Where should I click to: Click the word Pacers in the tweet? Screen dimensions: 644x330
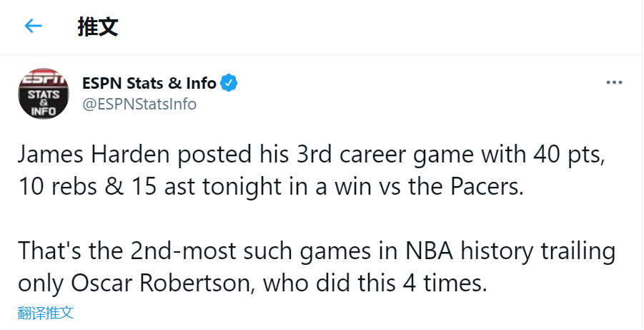pos(486,188)
